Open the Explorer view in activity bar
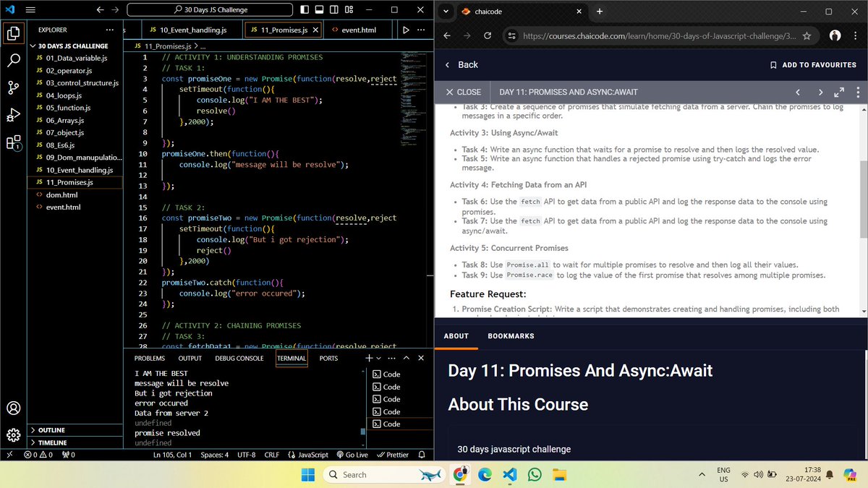 pos(13,33)
